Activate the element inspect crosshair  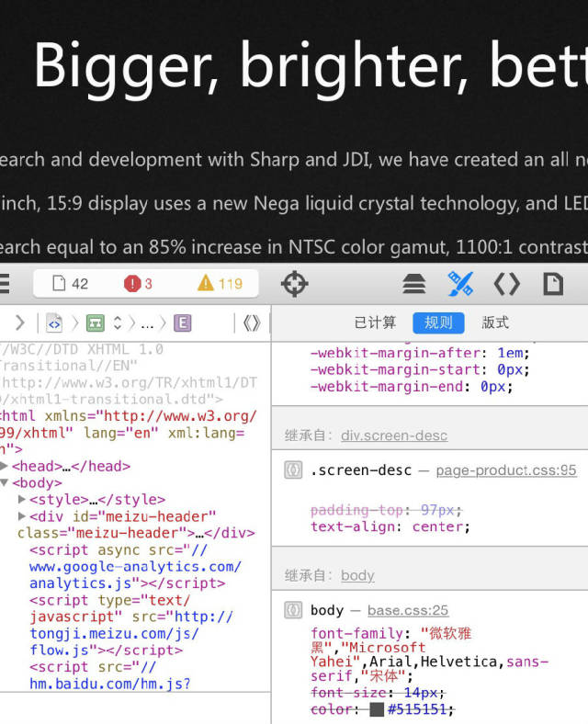pos(295,284)
